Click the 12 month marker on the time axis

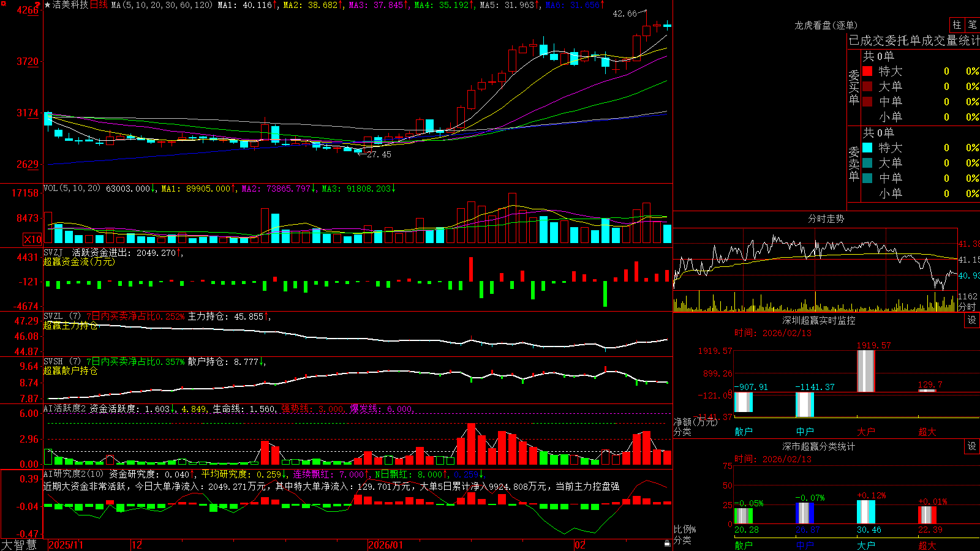(x=137, y=545)
